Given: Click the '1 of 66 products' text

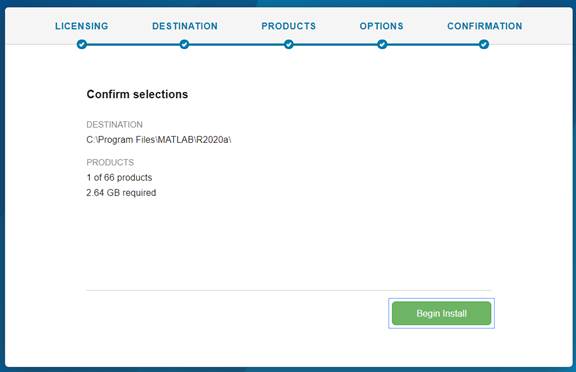Looking at the screenshot, I should [119, 177].
